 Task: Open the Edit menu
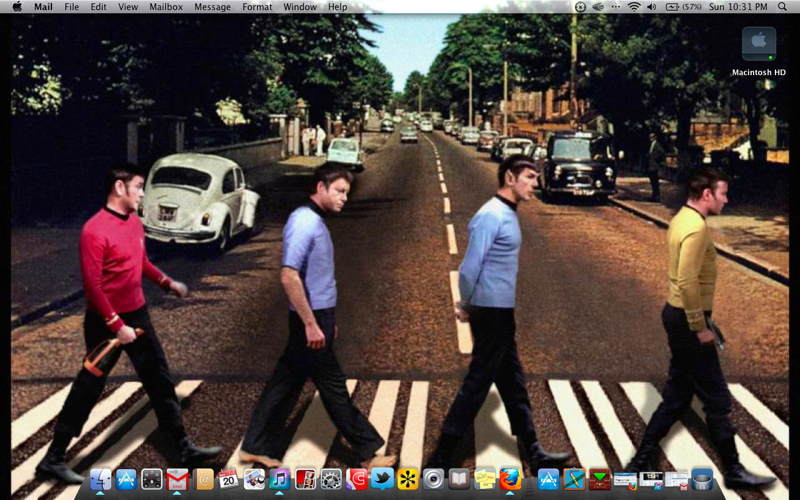pos(98,7)
